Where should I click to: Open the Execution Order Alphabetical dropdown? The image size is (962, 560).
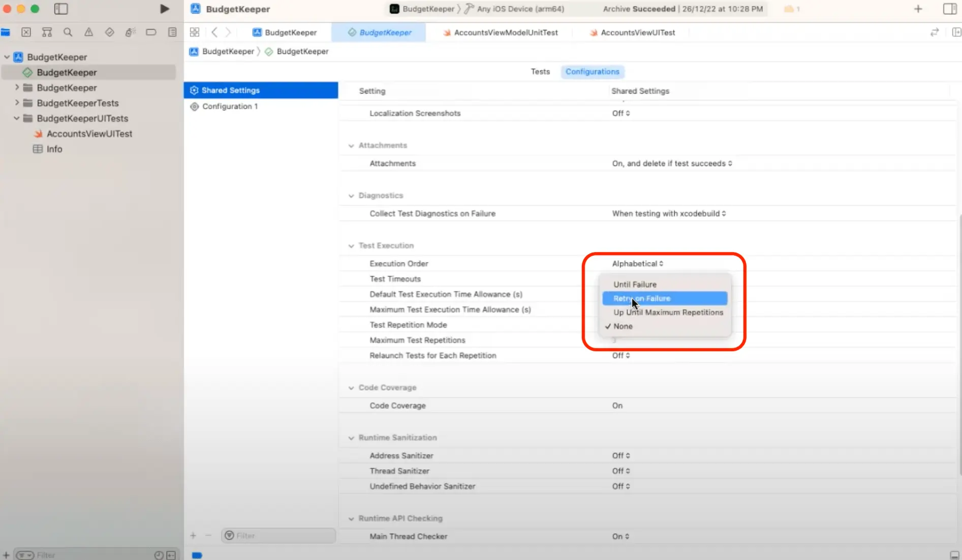(637, 264)
